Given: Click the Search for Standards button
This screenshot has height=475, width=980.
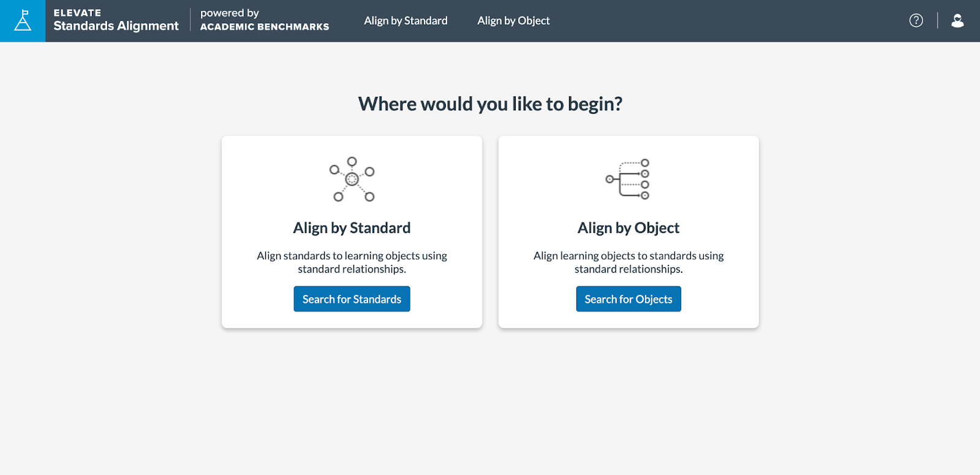Looking at the screenshot, I should click(x=352, y=299).
